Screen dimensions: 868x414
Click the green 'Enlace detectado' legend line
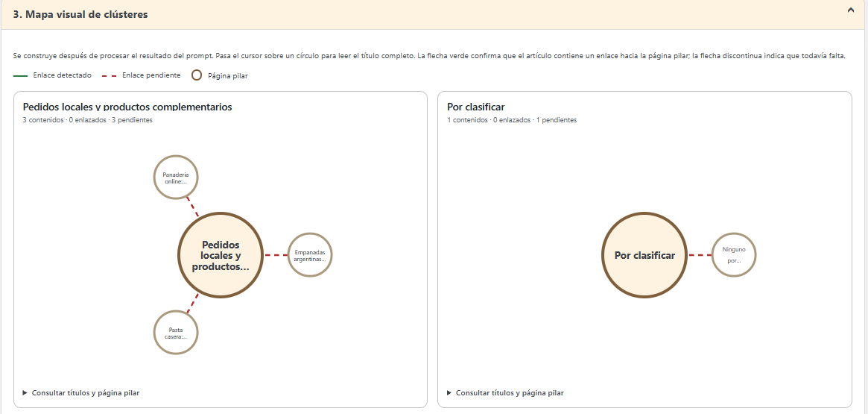20,76
